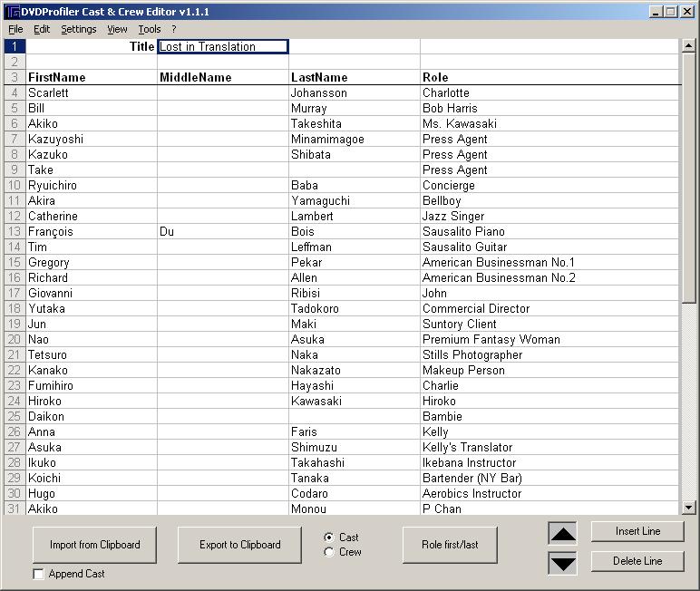The height and width of the screenshot is (591, 700).
Task: Select the Bob Harris role cell
Action: 549,108
